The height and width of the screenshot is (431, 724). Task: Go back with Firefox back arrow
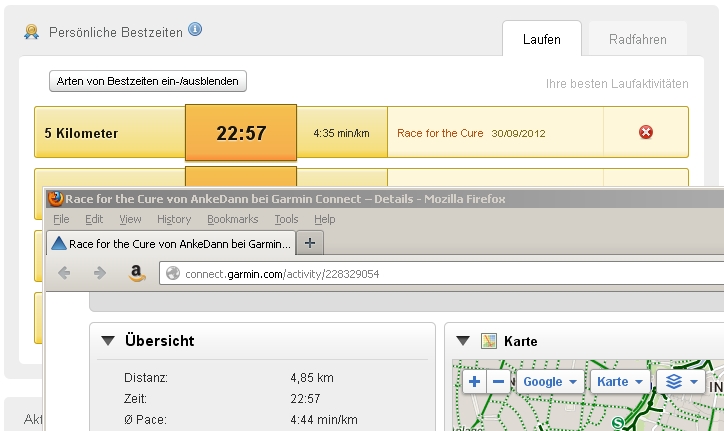pos(66,273)
